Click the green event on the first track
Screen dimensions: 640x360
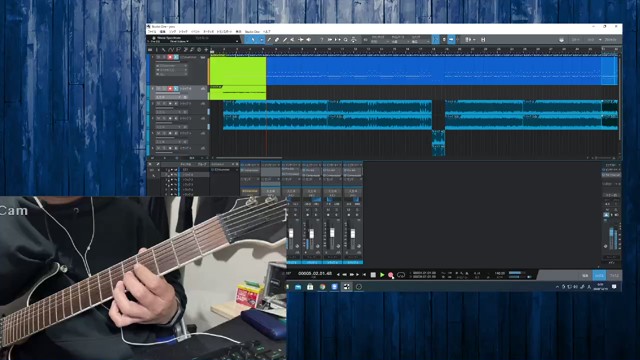[238, 71]
